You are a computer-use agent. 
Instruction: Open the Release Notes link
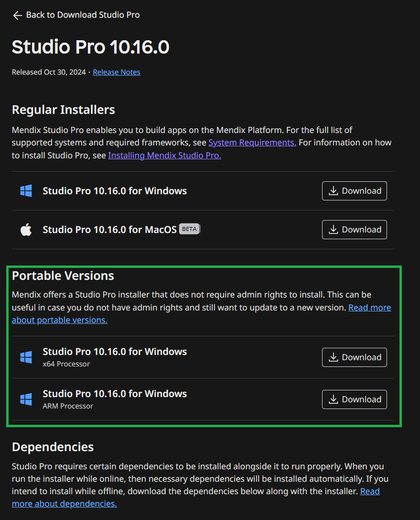pos(116,72)
